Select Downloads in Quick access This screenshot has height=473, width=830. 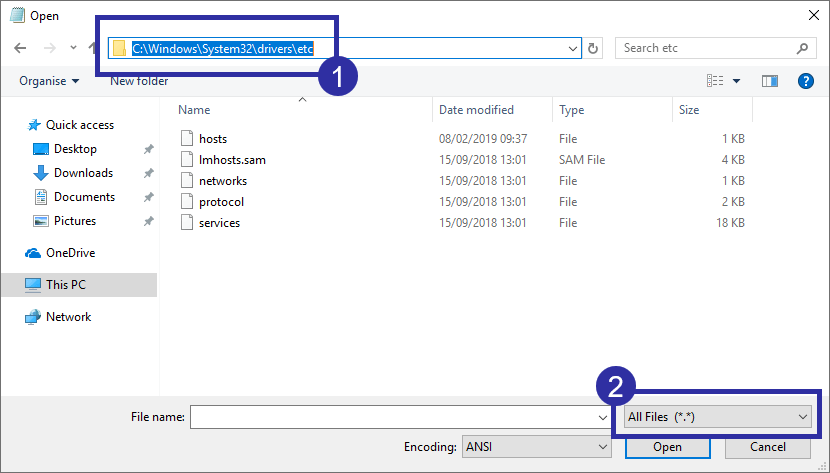tap(82, 173)
